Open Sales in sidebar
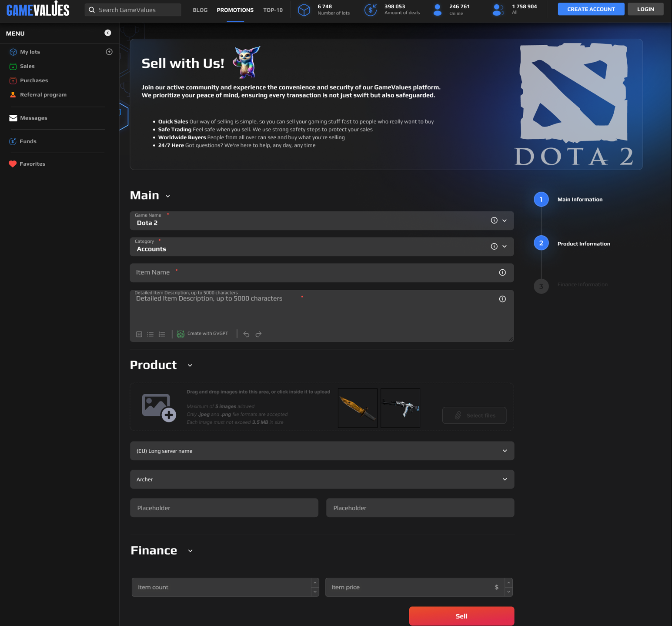This screenshot has width=672, height=626. 27,66
